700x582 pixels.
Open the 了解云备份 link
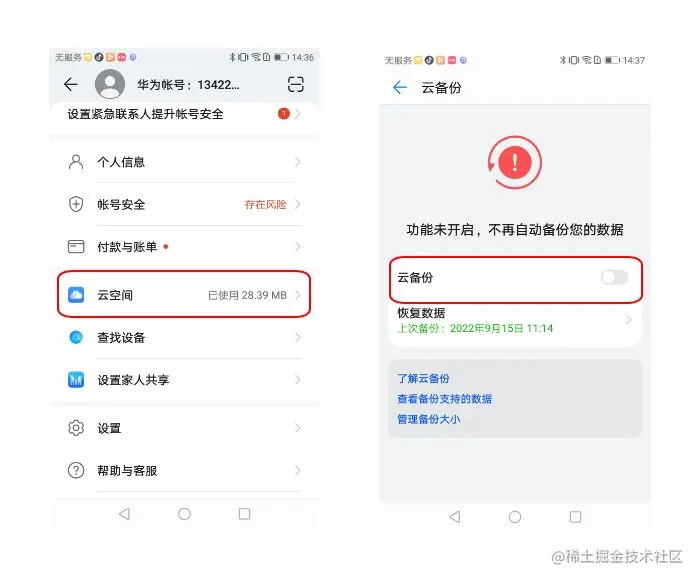pos(423,378)
